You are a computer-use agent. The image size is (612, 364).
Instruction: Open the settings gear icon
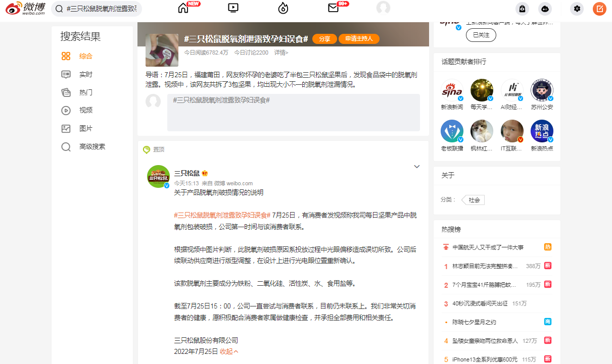pyautogui.click(x=577, y=9)
